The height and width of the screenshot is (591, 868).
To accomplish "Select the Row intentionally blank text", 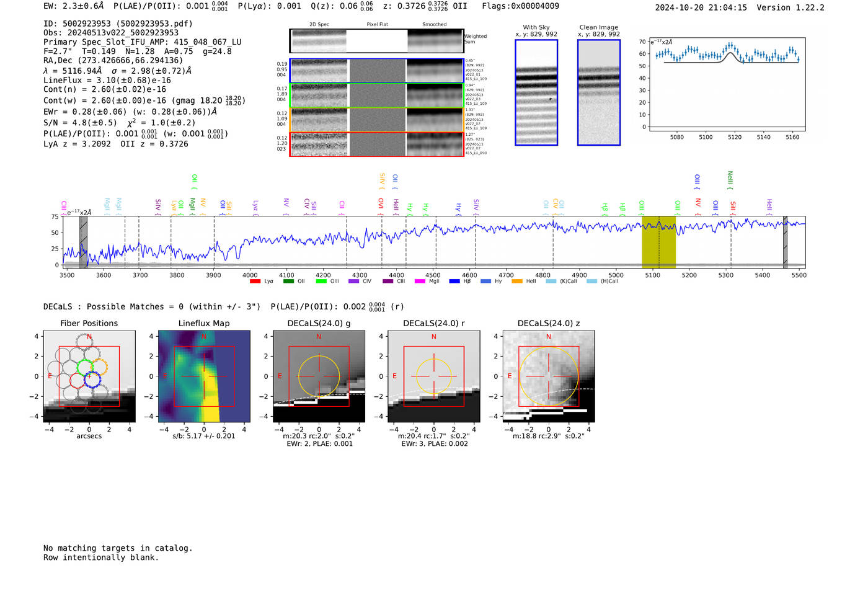I will tap(101, 558).
